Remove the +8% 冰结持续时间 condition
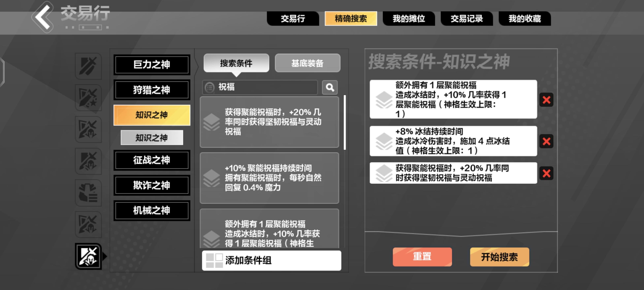 pos(546,141)
